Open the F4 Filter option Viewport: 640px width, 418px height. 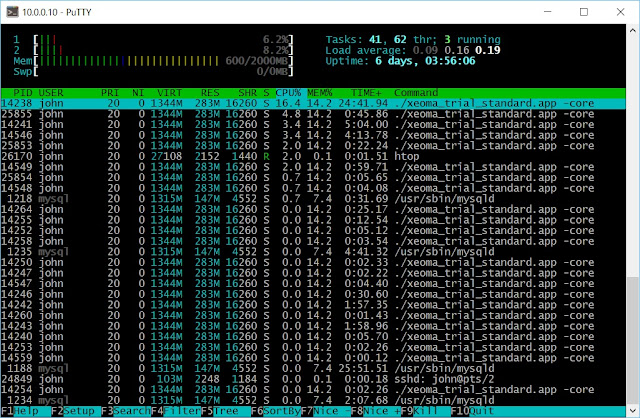pyautogui.click(x=176, y=411)
